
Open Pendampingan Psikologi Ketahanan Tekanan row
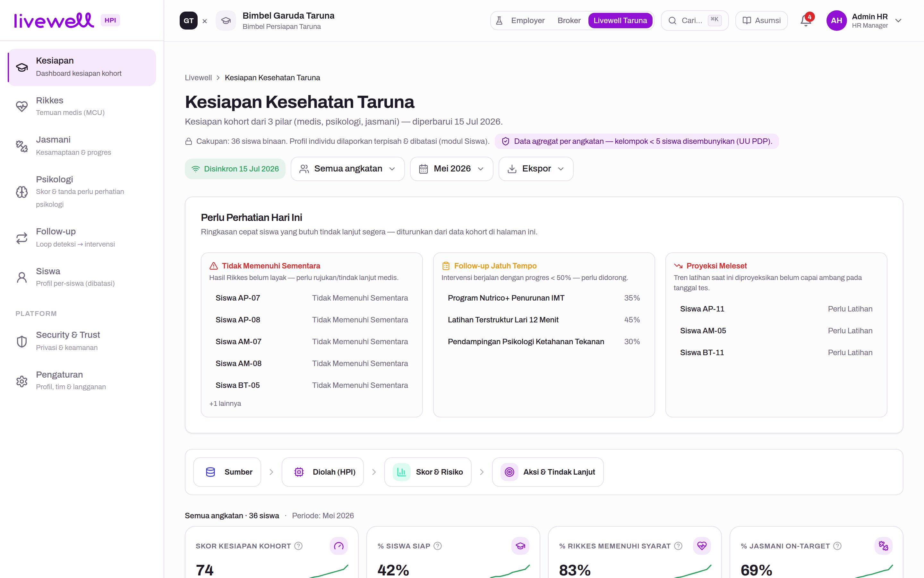coord(544,342)
